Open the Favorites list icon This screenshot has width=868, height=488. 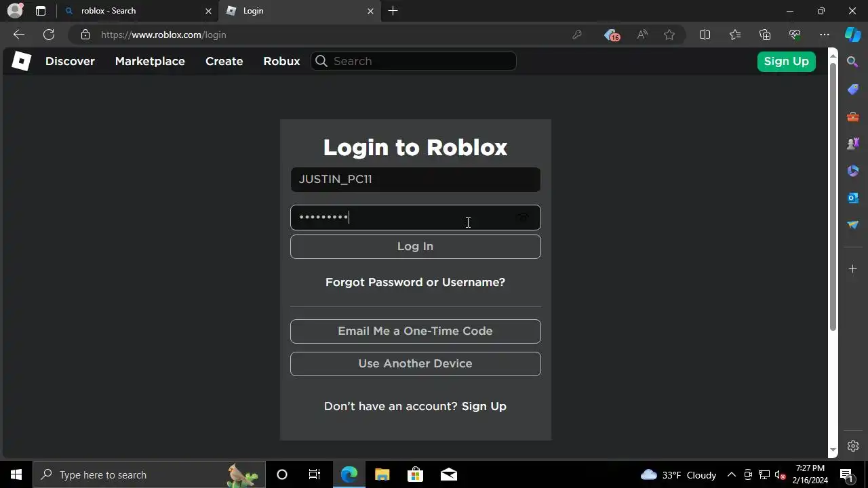(735, 35)
